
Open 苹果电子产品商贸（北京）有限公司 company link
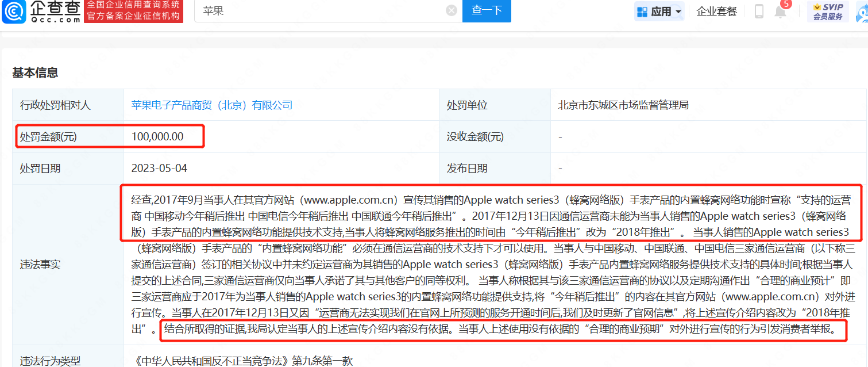212,105
